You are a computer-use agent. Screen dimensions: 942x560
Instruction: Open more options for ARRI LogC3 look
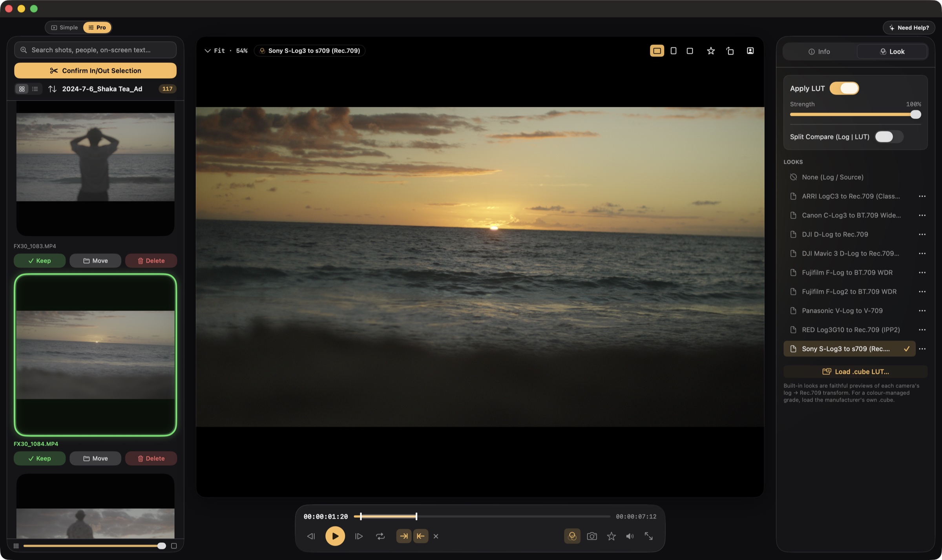pyautogui.click(x=922, y=196)
